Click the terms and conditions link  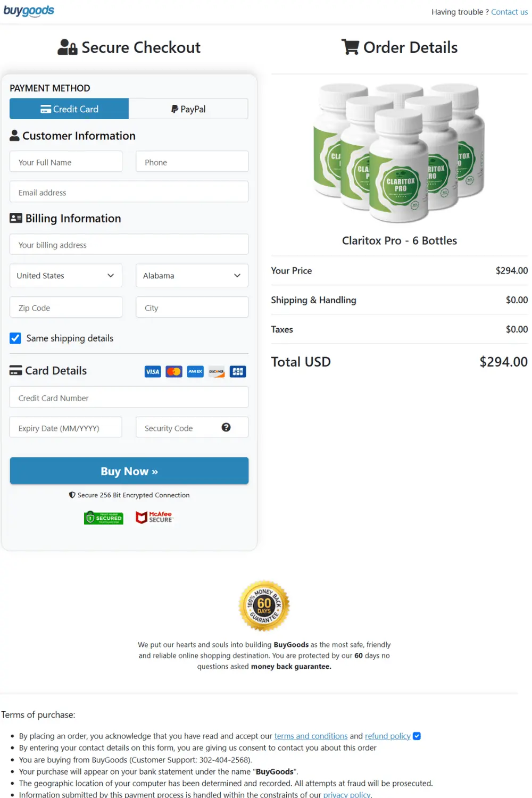pyautogui.click(x=311, y=736)
